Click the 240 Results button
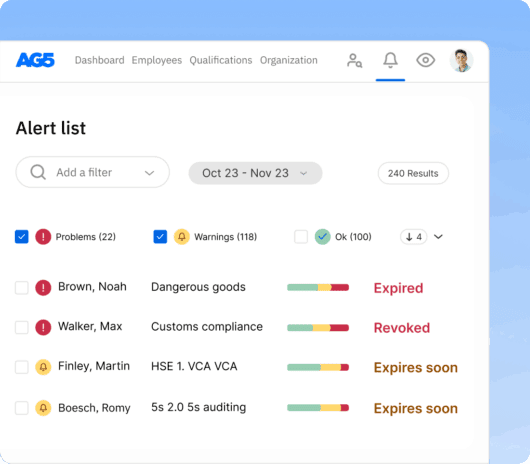This screenshot has width=530, height=464. point(413,173)
